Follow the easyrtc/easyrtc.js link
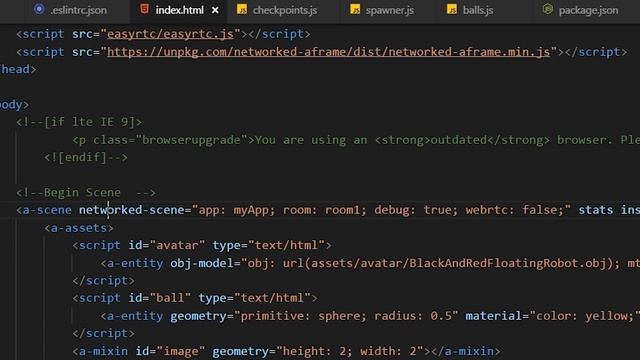The width and height of the screenshot is (640, 360). tap(170, 34)
